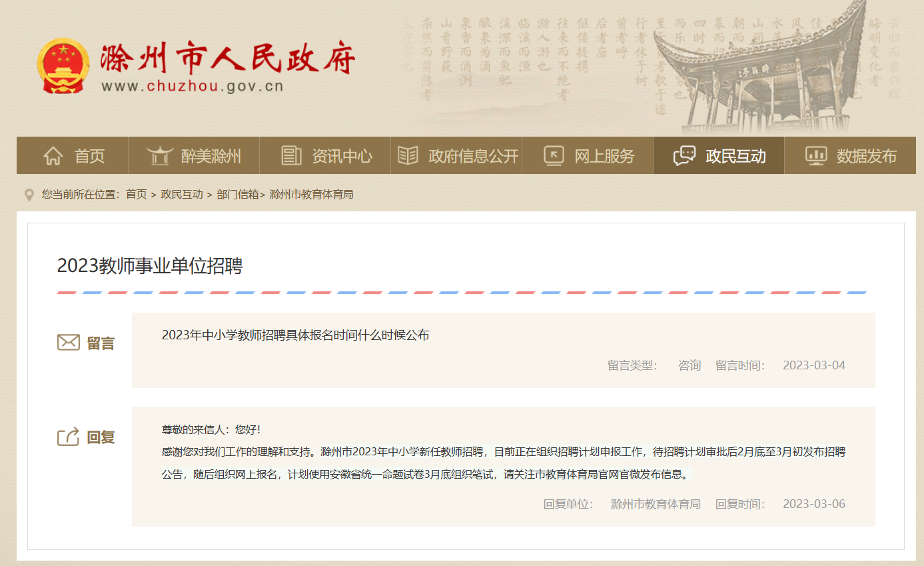This screenshot has width=924, height=566.
Task: Click the 滁州市人民政府 site title
Action: (x=227, y=60)
